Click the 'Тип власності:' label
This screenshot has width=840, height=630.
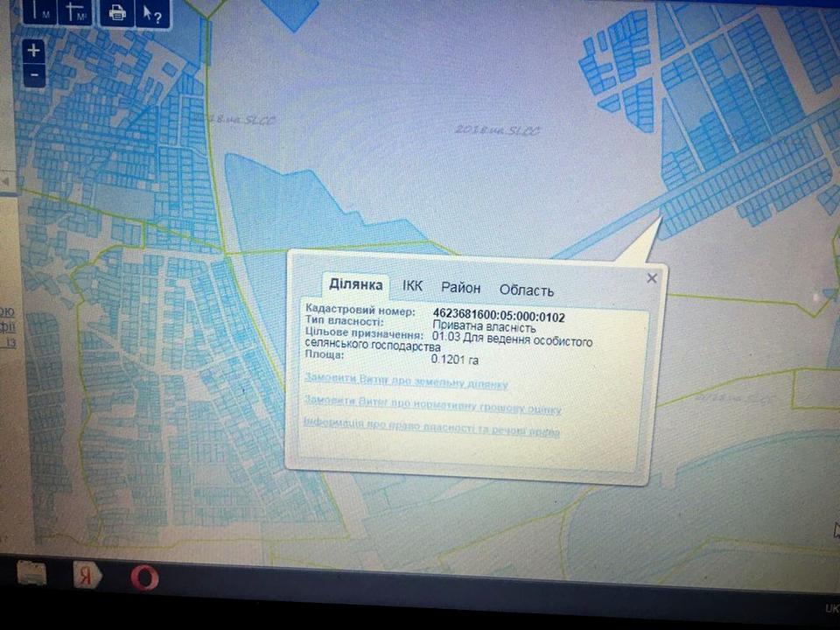pyautogui.click(x=344, y=321)
